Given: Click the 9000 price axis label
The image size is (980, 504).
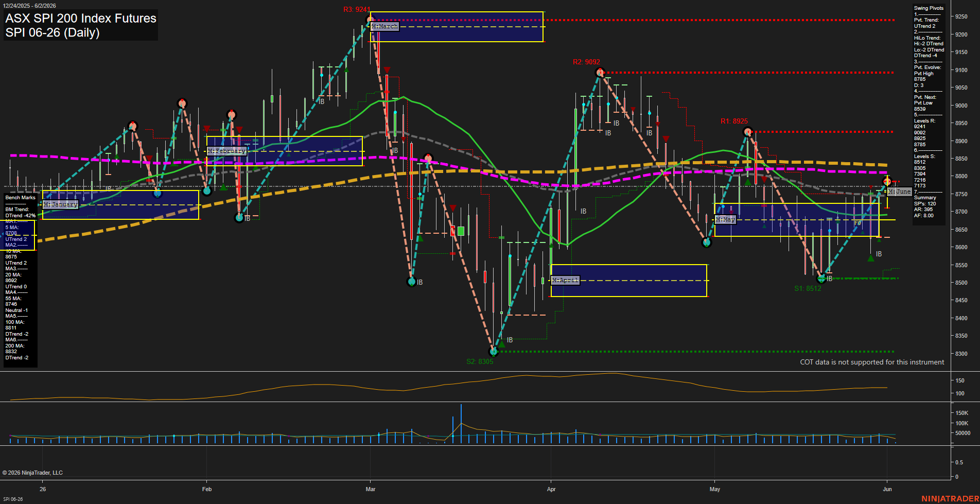Looking at the screenshot, I should pyautogui.click(x=961, y=106).
